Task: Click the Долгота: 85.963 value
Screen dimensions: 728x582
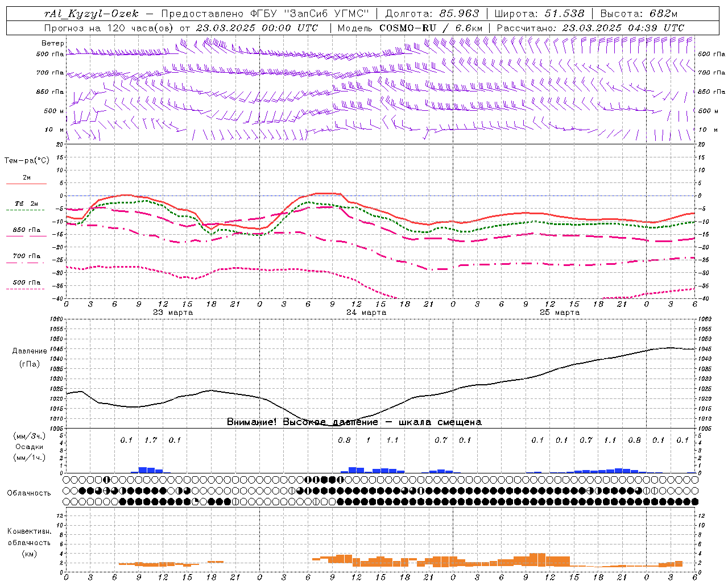Action: pos(432,14)
